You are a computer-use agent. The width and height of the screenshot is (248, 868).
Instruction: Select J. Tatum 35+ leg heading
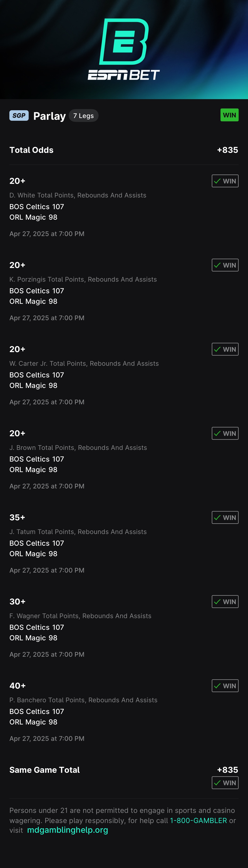(17, 518)
